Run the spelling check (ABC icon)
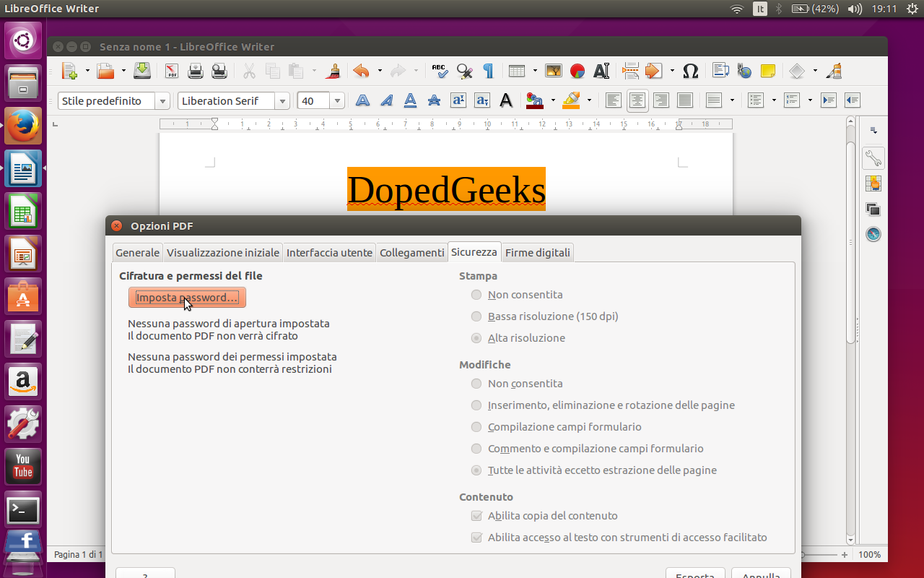The image size is (924, 578). click(x=440, y=71)
